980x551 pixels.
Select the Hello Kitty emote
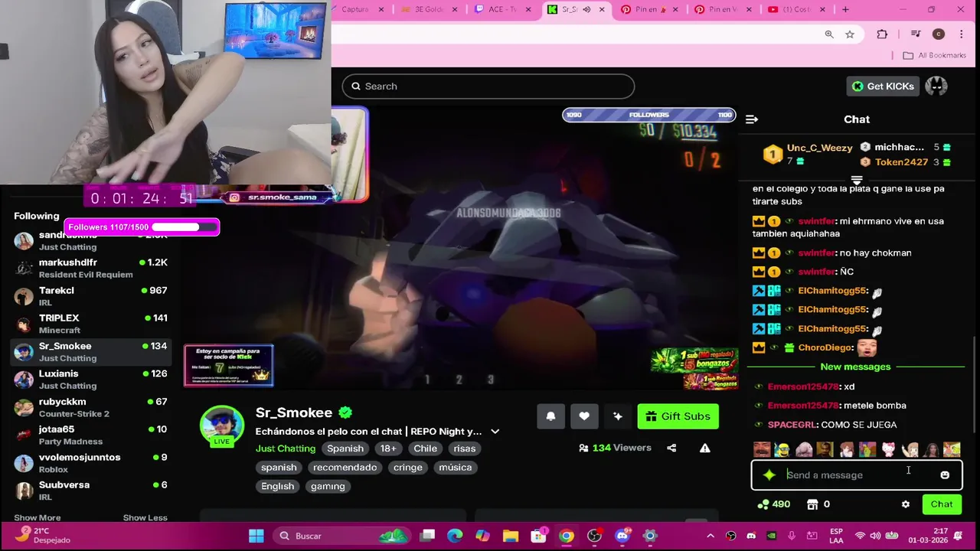(888, 450)
